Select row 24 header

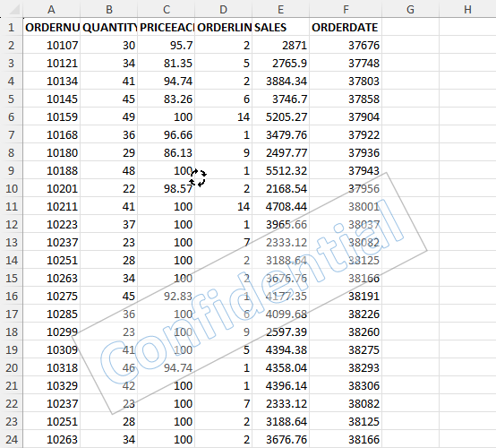coord(12,439)
